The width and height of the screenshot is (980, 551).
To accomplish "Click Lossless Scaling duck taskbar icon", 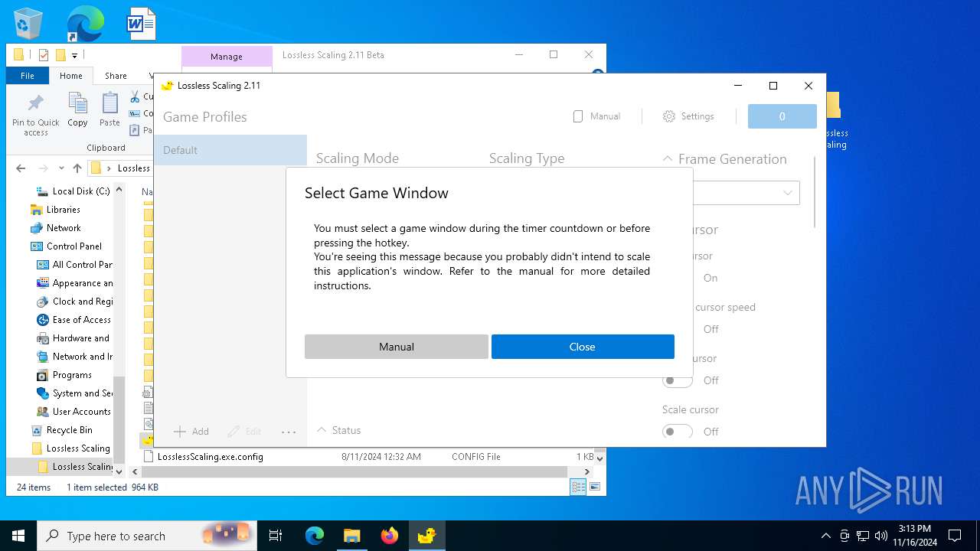I will [x=426, y=536].
